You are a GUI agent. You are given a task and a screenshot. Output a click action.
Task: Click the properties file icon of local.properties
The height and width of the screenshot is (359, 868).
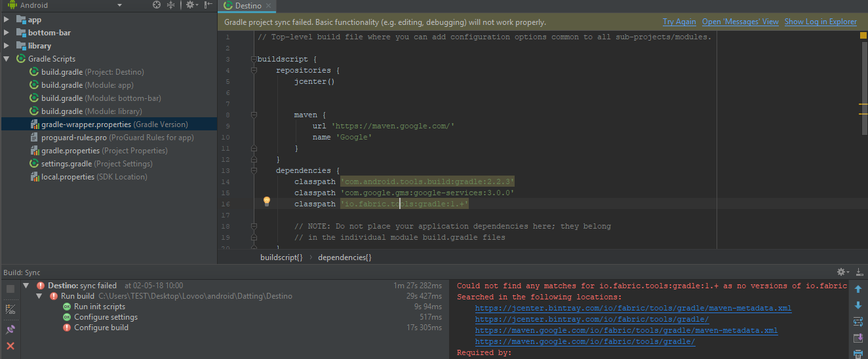tap(35, 177)
